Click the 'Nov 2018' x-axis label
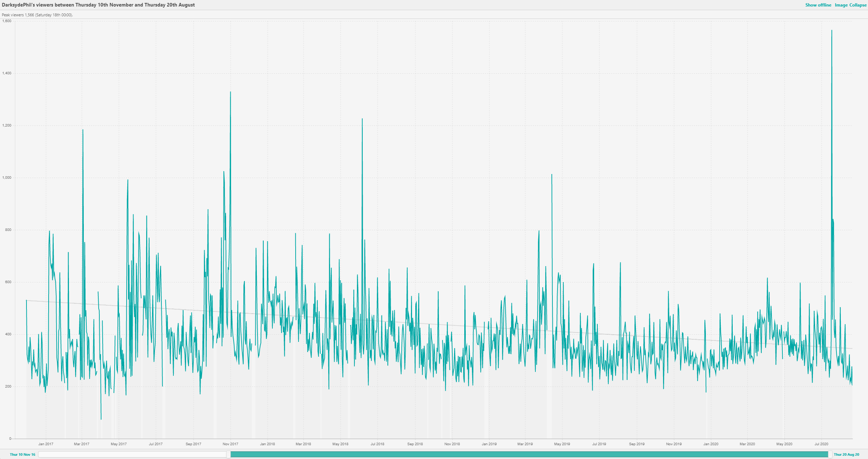The image size is (868, 459). point(452,444)
